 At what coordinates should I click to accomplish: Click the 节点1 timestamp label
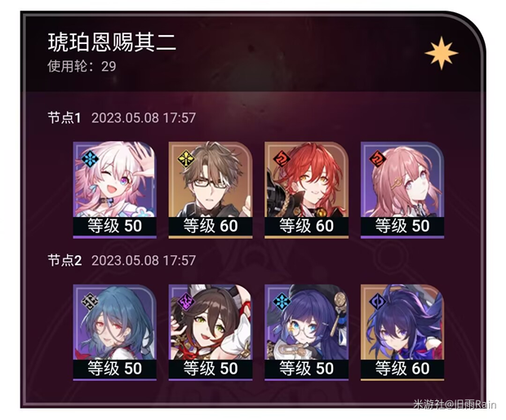pos(144,117)
